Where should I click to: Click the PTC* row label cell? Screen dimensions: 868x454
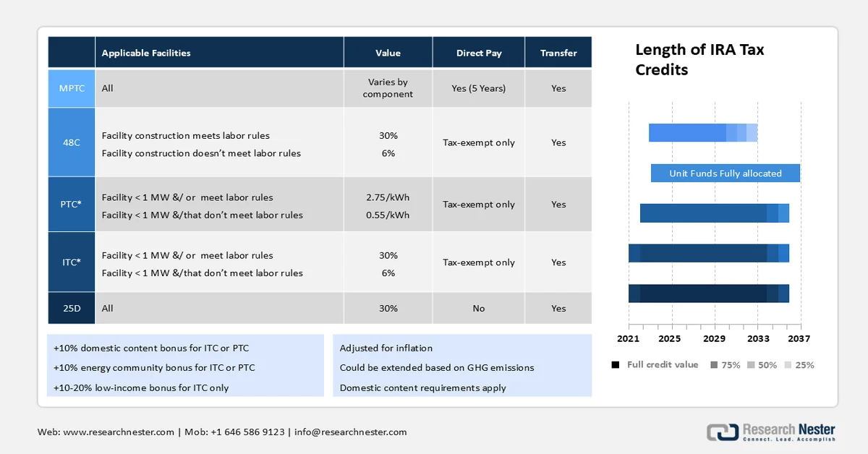tap(72, 205)
